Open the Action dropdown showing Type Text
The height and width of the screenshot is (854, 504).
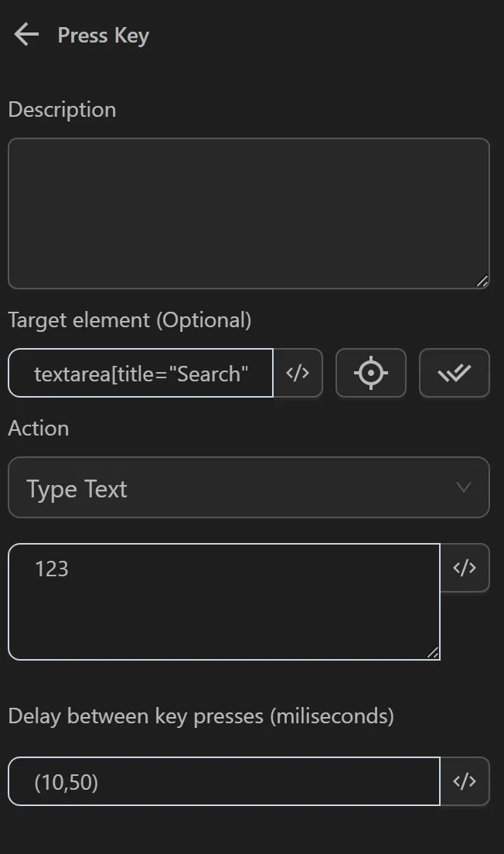[249, 487]
